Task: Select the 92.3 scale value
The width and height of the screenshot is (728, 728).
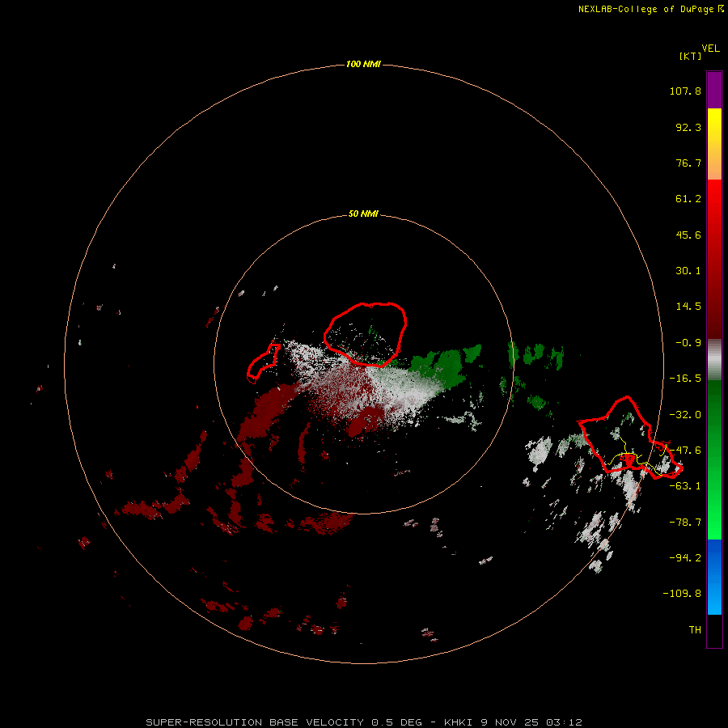Action: tap(688, 127)
